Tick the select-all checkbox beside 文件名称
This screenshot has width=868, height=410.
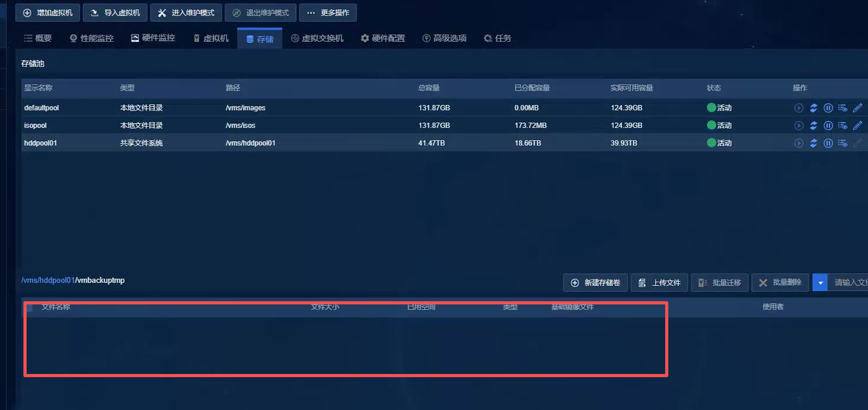pyautogui.click(x=30, y=308)
